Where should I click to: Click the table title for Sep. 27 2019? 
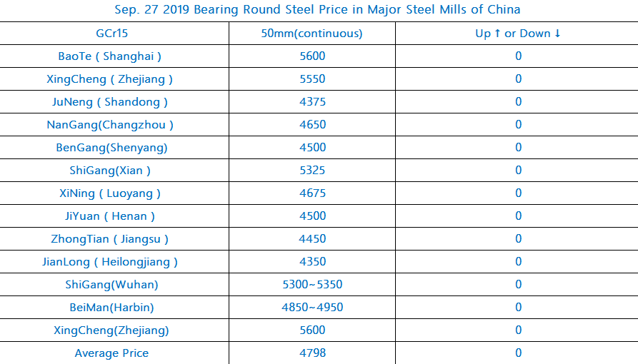pos(318,10)
